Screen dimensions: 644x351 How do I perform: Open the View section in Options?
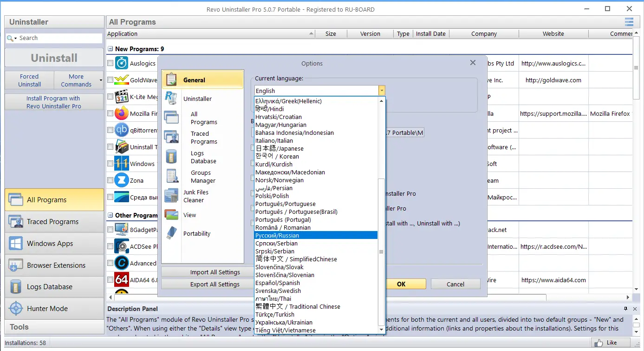point(190,215)
